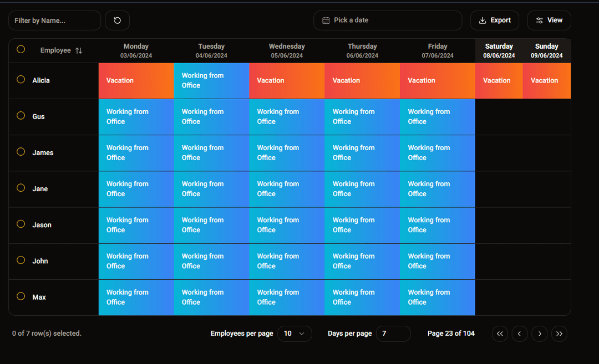
Task: Click the reset filter refresh icon
Action: tap(117, 20)
